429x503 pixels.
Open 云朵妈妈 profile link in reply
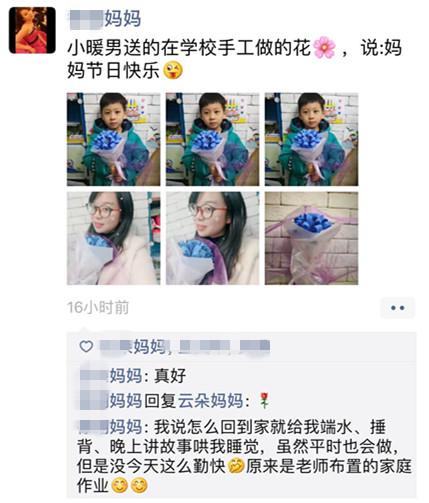210,400
